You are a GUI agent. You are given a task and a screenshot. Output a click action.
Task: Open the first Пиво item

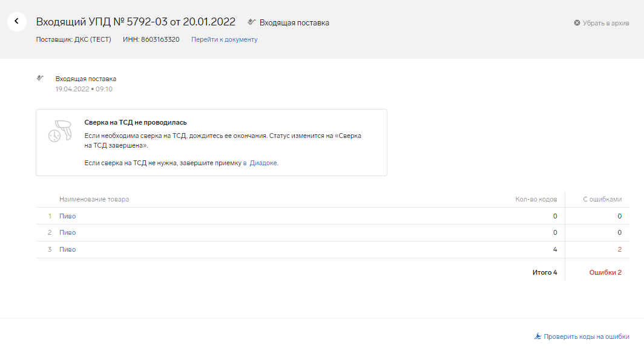click(67, 216)
